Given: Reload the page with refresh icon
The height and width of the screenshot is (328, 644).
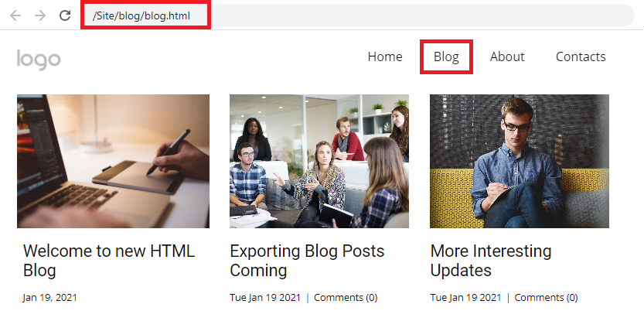Looking at the screenshot, I should click(65, 15).
